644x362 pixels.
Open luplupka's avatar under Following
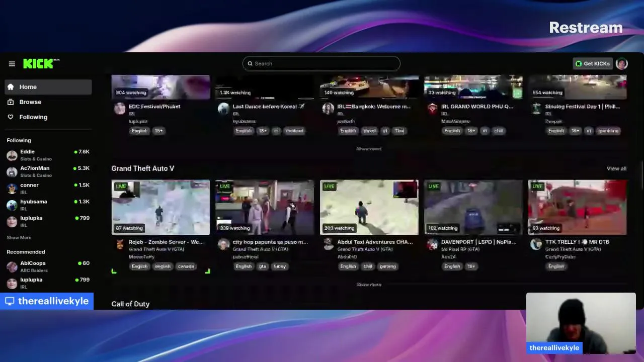click(12, 221)
